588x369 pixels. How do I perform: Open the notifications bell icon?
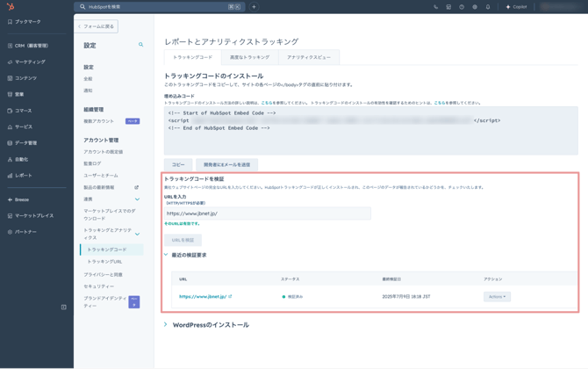[x=488, y=7]
